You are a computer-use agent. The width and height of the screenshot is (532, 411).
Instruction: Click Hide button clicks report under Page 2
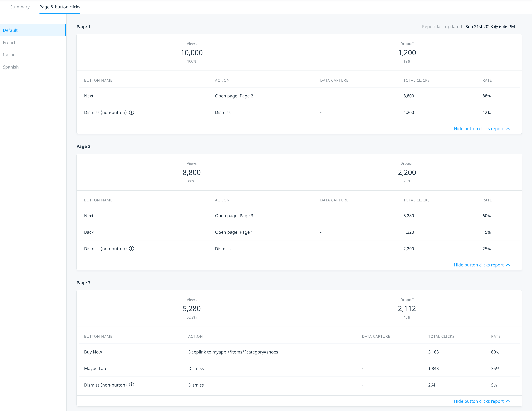click(x=479, y=265)
